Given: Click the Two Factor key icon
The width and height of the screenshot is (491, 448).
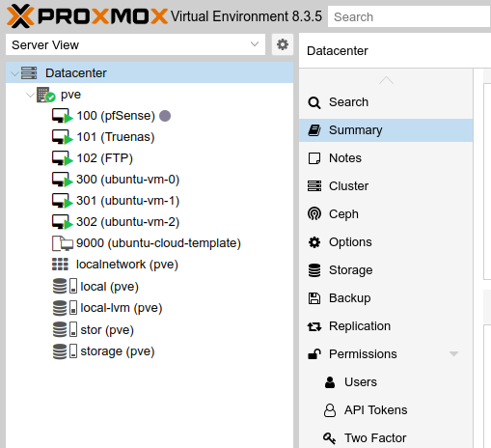Looking at the screenshot, I should coord(330,438).
